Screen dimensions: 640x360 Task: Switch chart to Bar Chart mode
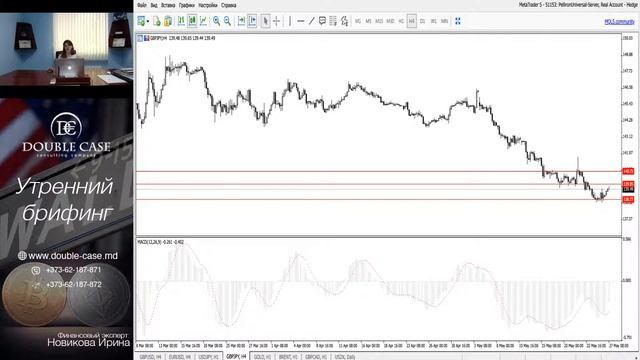pos(181,21)
